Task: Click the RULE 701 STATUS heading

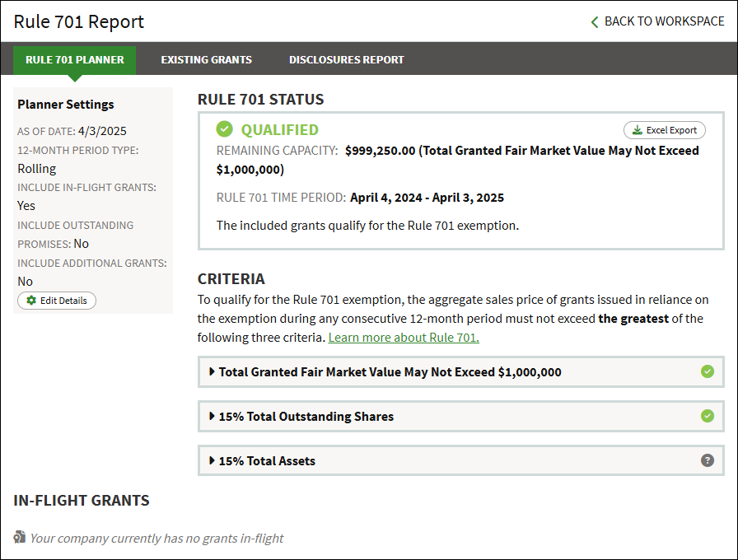Action: [261, 100]
